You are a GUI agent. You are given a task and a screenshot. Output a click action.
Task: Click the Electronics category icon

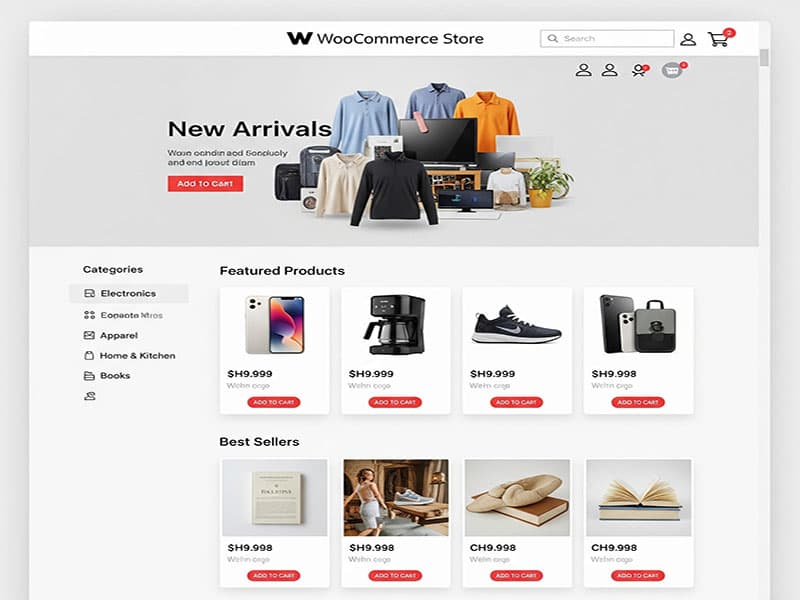pos(89,293)
